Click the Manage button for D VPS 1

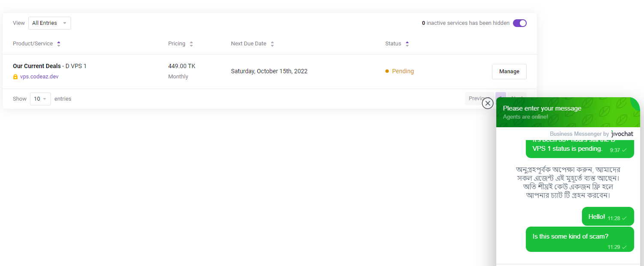pos(509,72)
